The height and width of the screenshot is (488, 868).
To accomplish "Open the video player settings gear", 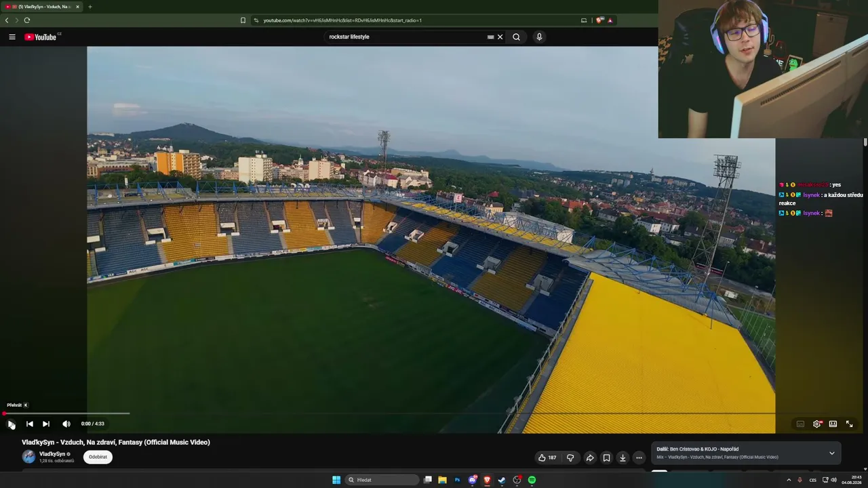I will point(817,424).
